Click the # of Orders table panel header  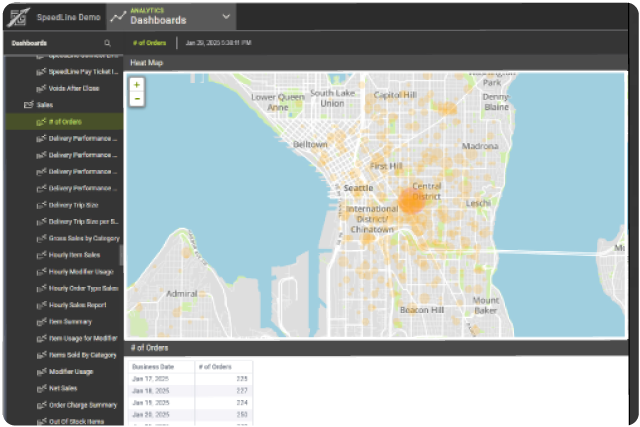pyautogui.click(x=376, y=348)
